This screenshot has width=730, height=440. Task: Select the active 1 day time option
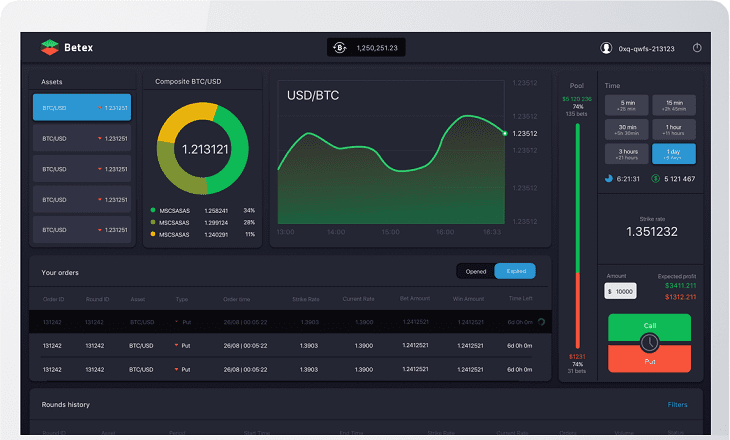674,154
